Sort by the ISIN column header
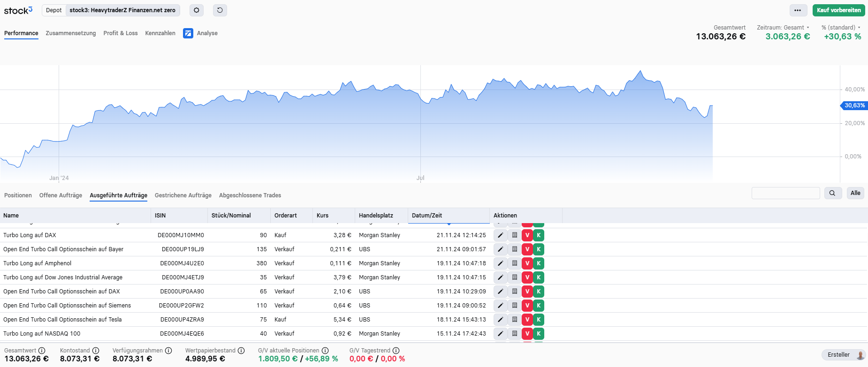Viewport: 868px width, 367px height. (179, 216)
